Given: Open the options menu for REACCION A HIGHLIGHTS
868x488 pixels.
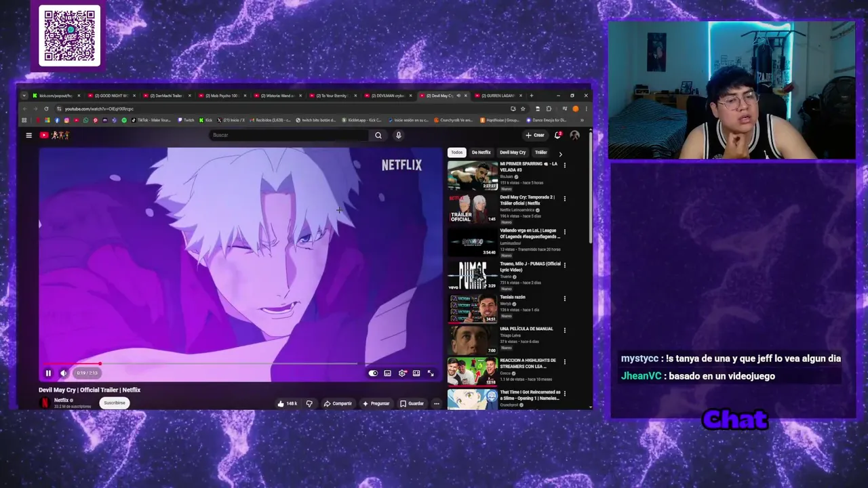Looking at the screenshot, I should (x=564, y=362).
